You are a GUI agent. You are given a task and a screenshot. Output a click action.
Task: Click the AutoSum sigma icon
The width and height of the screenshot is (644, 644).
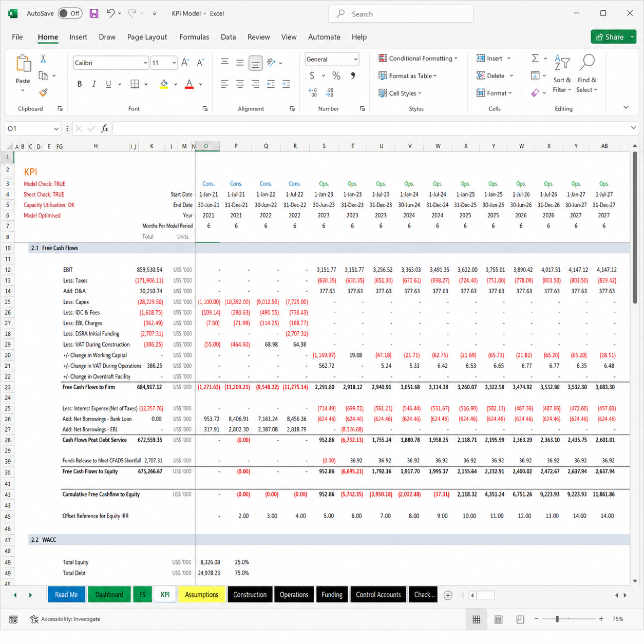tap(535, 58)
